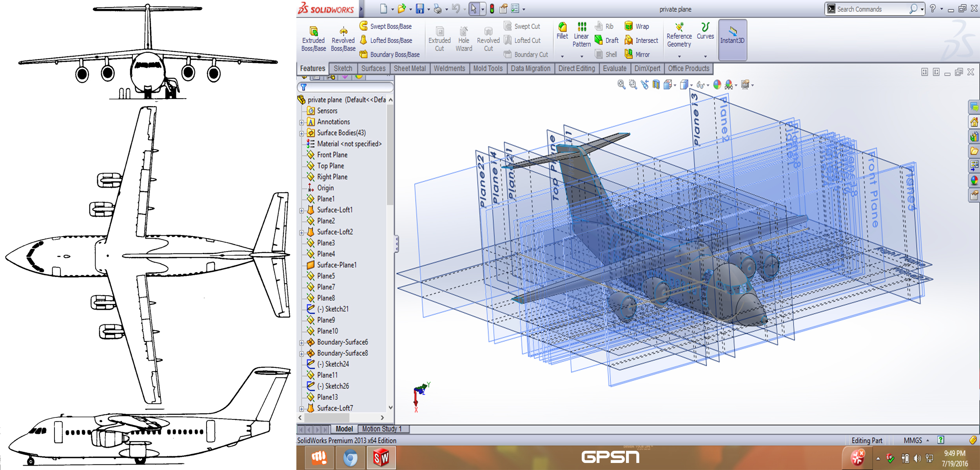The width and height of the screenshot is (980, 470).
Task: Open Boundary Boss/Base tool
Action: pos(390,54)
